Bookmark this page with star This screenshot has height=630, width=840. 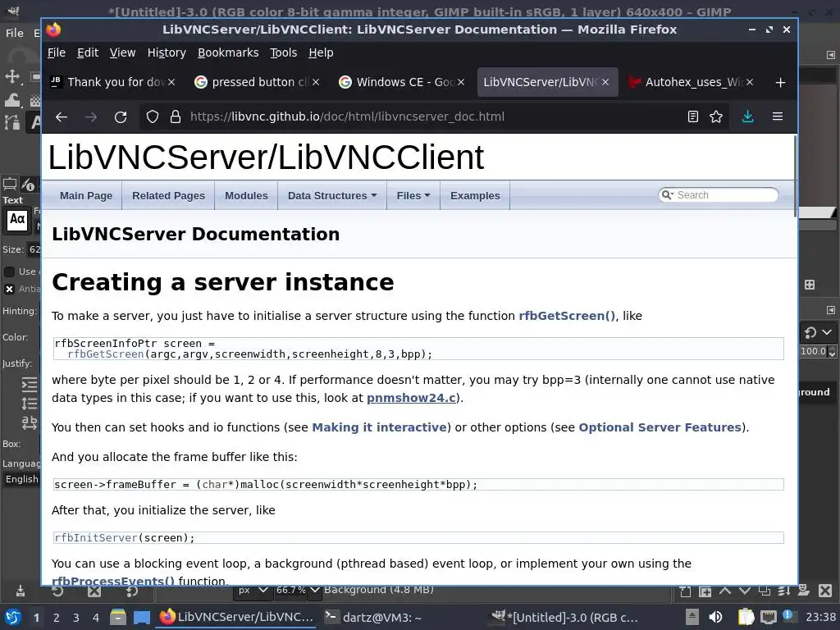[716, 116]
